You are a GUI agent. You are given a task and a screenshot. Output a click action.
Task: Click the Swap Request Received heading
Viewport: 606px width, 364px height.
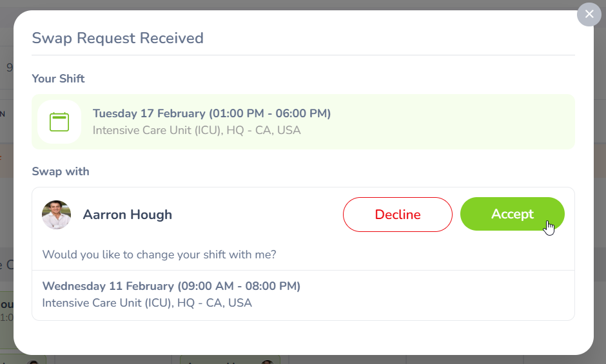tap(117, 38)
